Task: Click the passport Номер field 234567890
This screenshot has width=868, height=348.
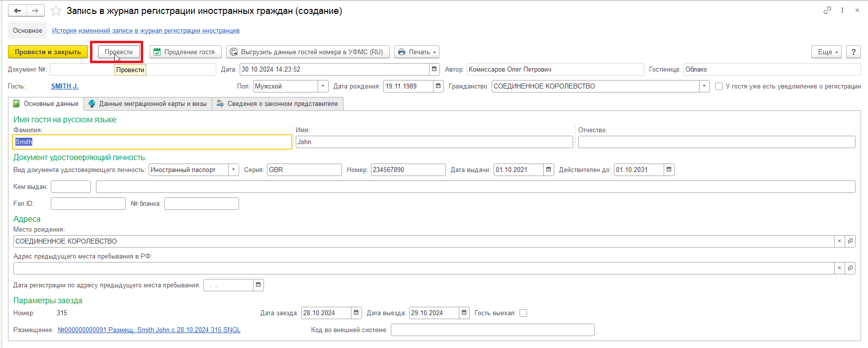Action: 408,170
